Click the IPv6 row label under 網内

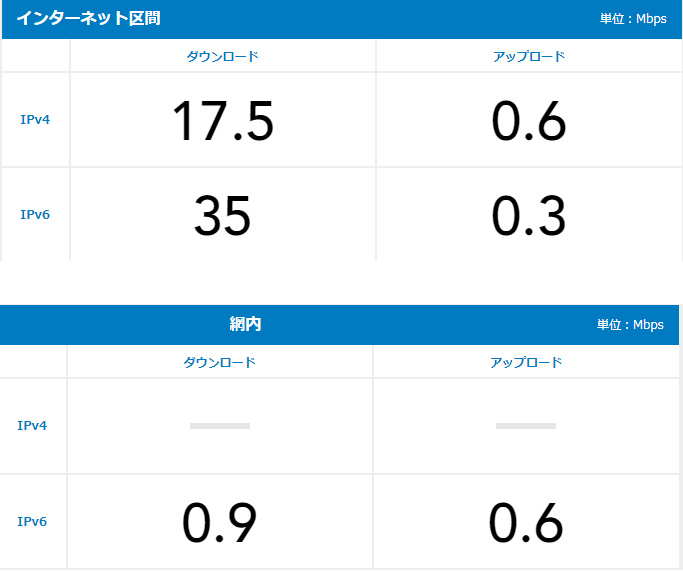click(x=32, y=521)
